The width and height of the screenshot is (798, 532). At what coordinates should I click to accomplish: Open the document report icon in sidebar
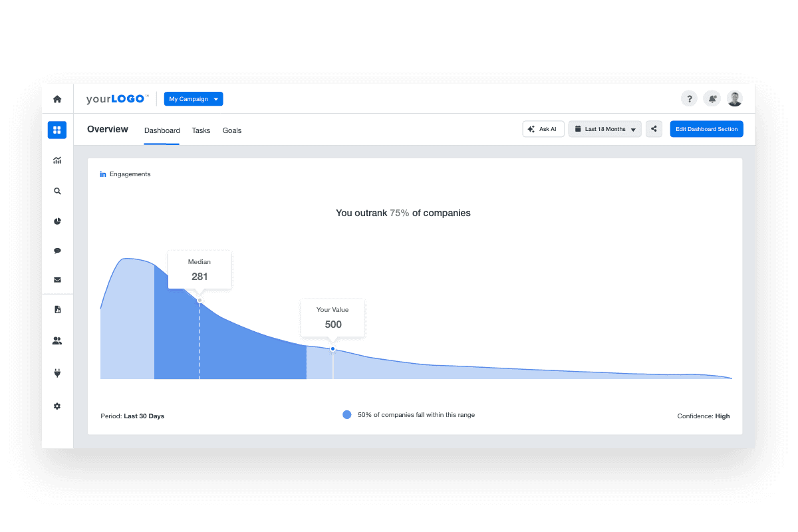coord(57,309)
